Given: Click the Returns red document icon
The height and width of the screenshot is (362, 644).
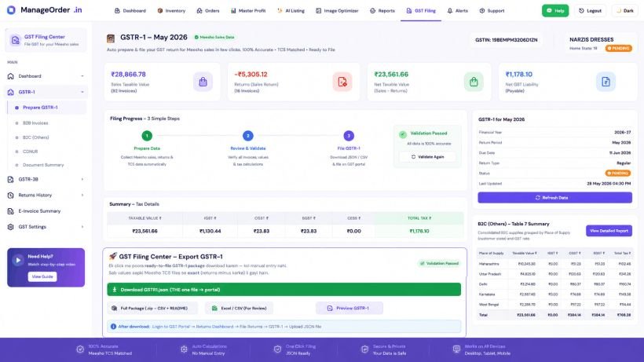Looking at the screenshot, I should pos(342,82).
